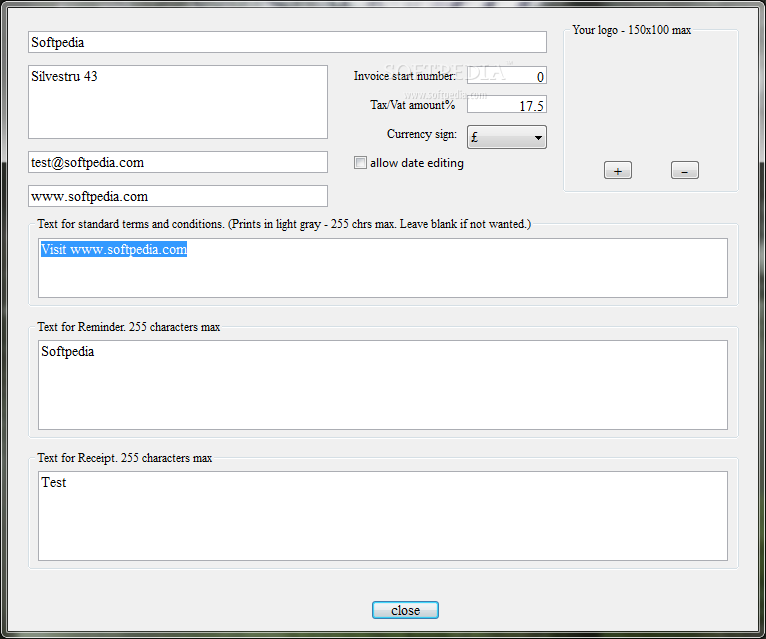This screenshot has height=639, width=766.
Task: Click the minus button to remove logo
Action: pyautogui.click(x=684, y=170)
